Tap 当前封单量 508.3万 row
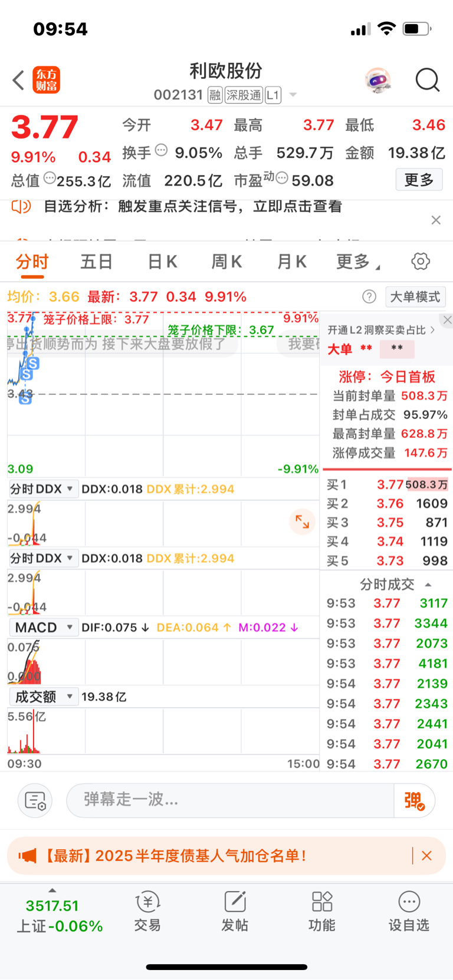Image resolution: width=453 pixels, height=980 pixels. tap(390, 396)
